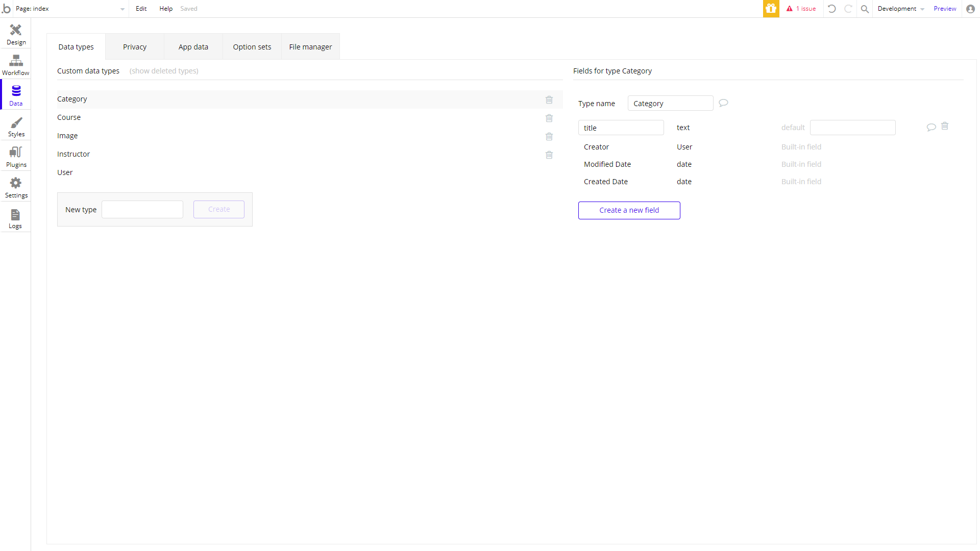Switch to the Option sets tab
The image size is (980, 551).
tap(252, 47)
